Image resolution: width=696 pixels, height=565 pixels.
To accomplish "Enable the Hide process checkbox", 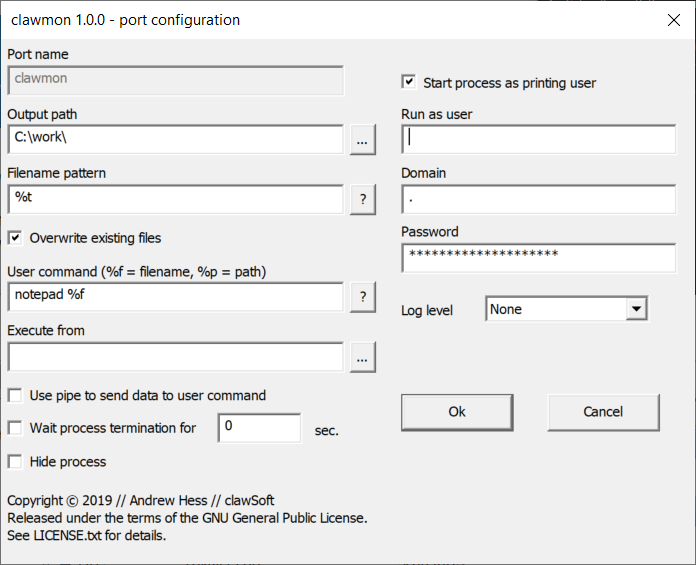I will tap(15, 461).
